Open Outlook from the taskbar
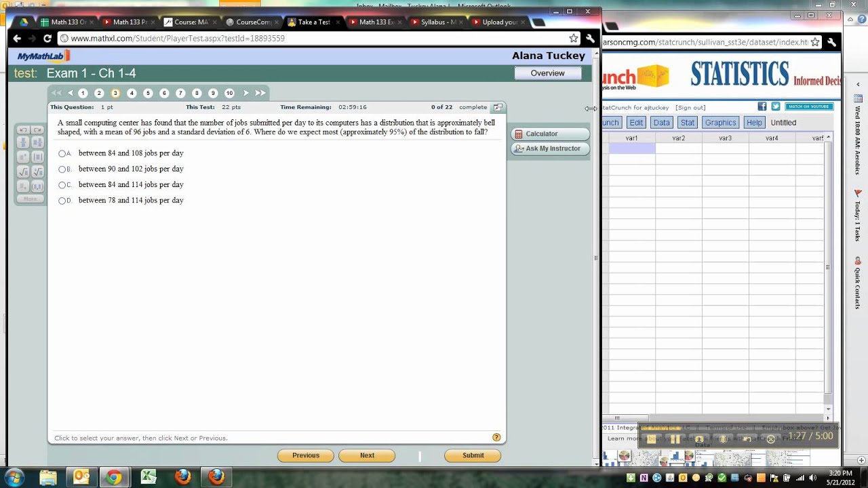This screenshot has height=488, width=868. [x=81, y=477]
